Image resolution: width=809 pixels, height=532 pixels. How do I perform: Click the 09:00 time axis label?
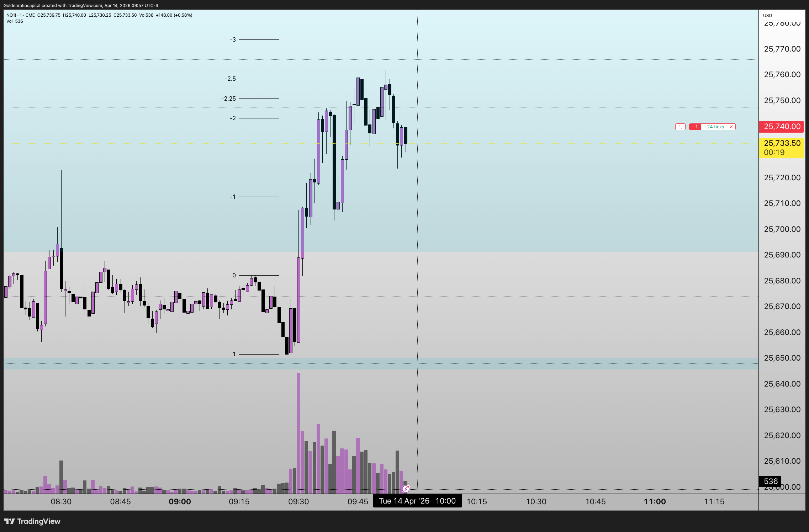tap(180, 501)
